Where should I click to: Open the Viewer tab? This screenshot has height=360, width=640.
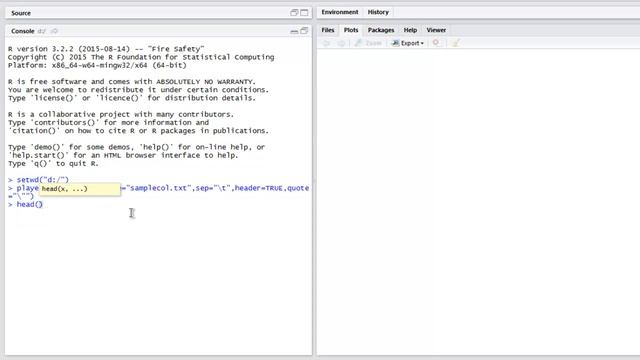[x=436, y=30]
